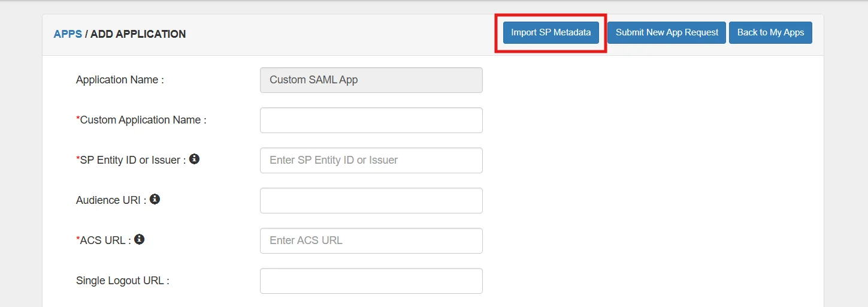Show info icon next to Audience URI

[155, 199]
